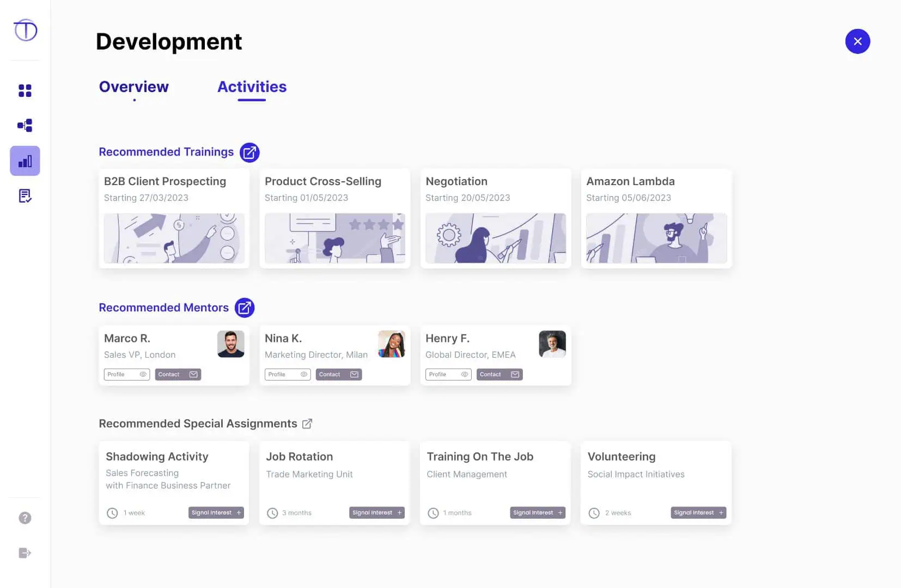
Task: Click Starting 27/03/2023 date text
Action: point(146,198)
